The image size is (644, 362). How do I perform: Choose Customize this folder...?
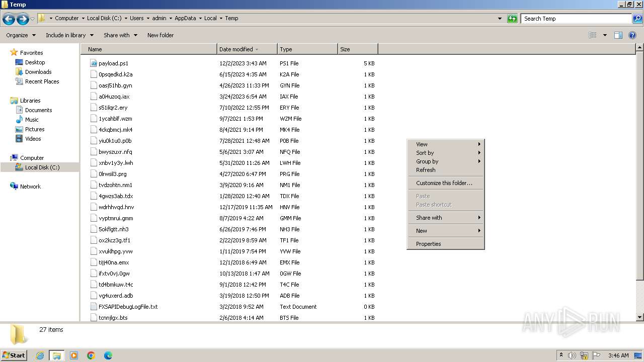pos(446,183)
